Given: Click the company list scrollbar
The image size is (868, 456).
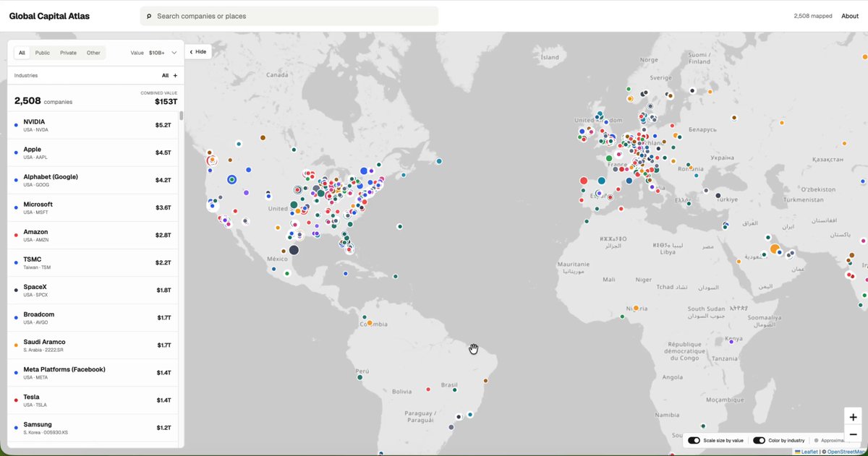Looking at the screenshot, I should tap(182, 116).
